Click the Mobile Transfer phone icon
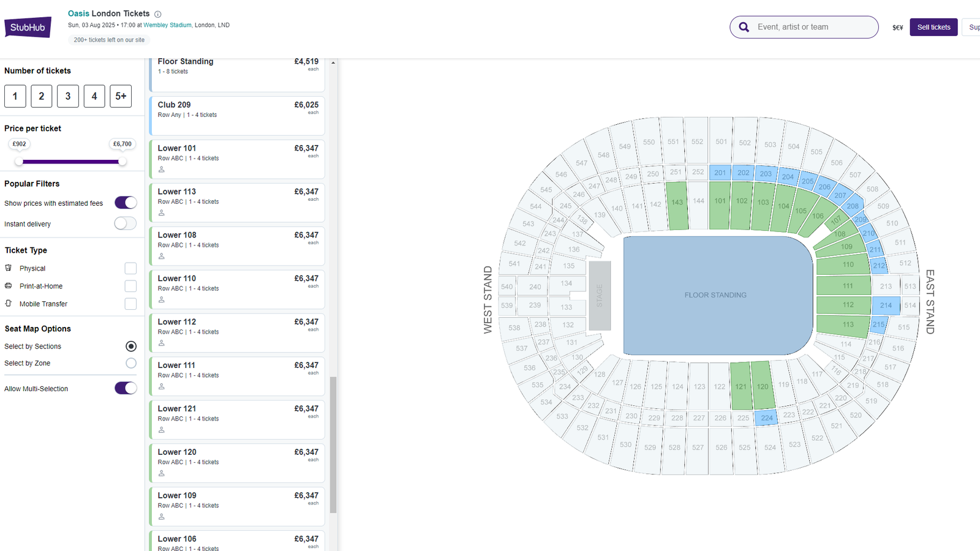 coord(9,304)
